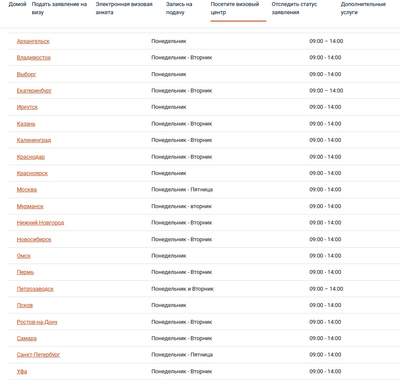Open Дополнительные услуги menu

[363, 8]
